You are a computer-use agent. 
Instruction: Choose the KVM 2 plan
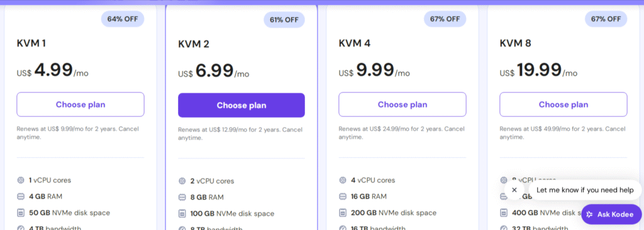click(x=241, y=105)
